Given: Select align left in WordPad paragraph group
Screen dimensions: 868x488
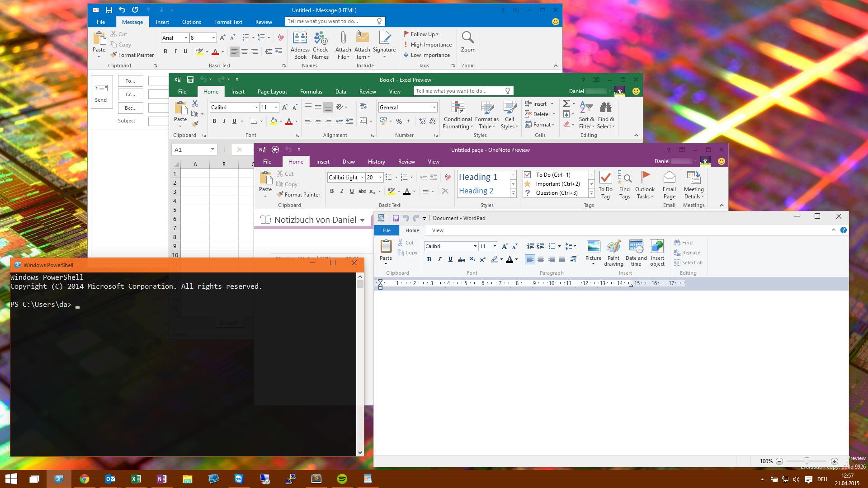Looking at the screenshot, I should point(530,259).
